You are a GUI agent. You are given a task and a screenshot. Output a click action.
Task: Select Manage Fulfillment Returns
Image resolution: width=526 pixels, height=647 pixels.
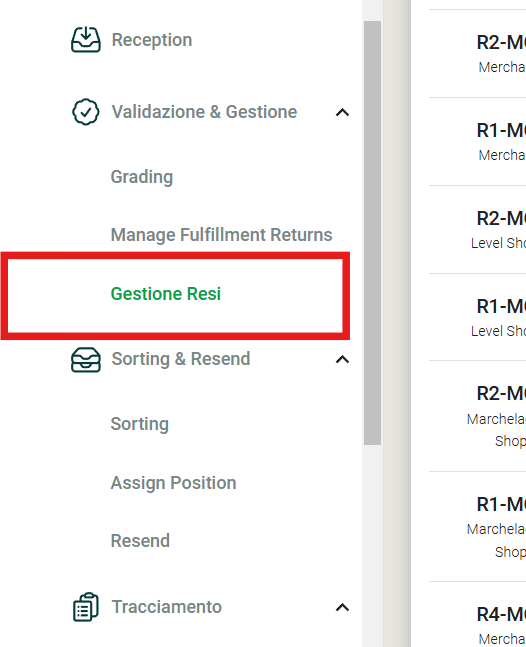point(222,235)
